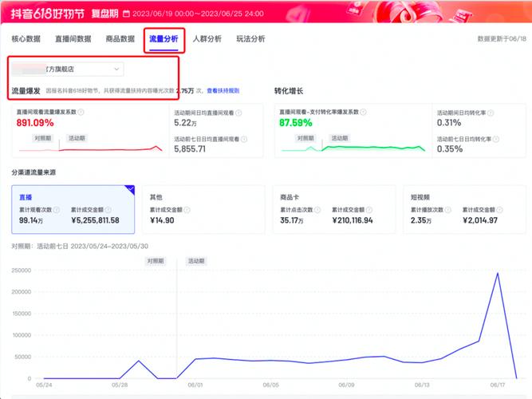
Task: Click the calendar icon beside date range
Action: [126, 14]
